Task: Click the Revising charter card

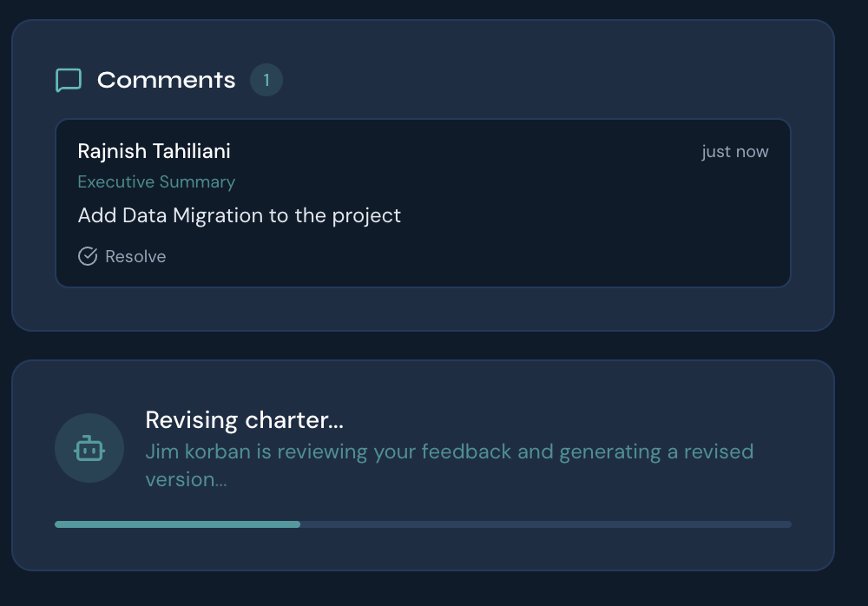Action: tap(423, 465)
